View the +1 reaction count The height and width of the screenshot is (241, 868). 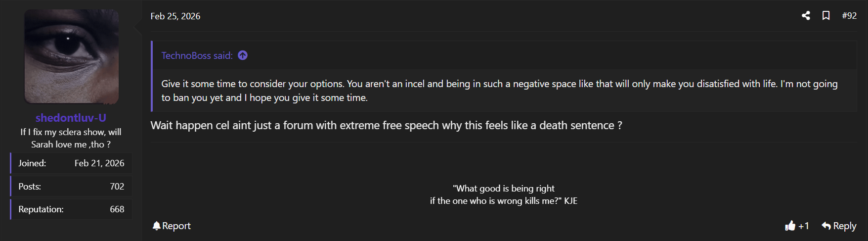point(804,226)
